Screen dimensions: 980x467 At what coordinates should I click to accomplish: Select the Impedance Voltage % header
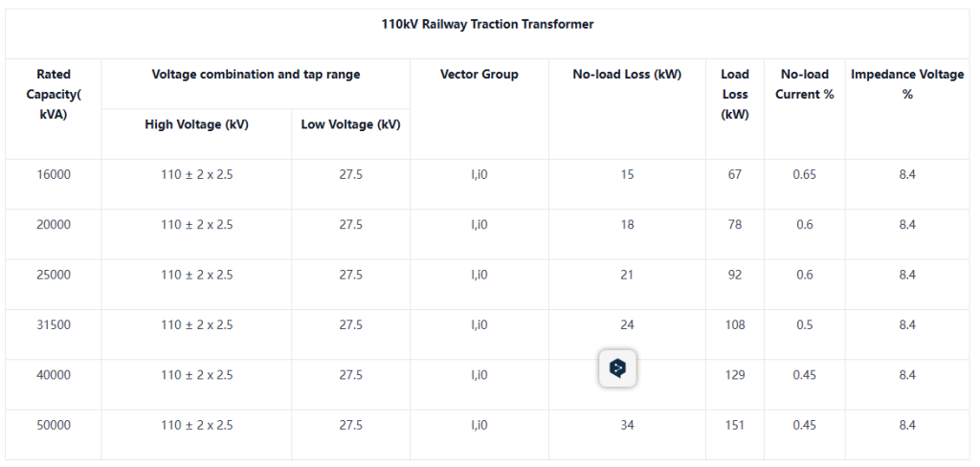[x=907, y=84]
